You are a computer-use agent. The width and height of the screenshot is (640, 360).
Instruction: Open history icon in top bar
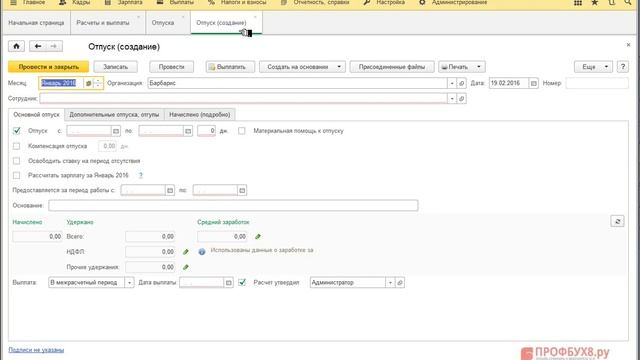[611, 2]
